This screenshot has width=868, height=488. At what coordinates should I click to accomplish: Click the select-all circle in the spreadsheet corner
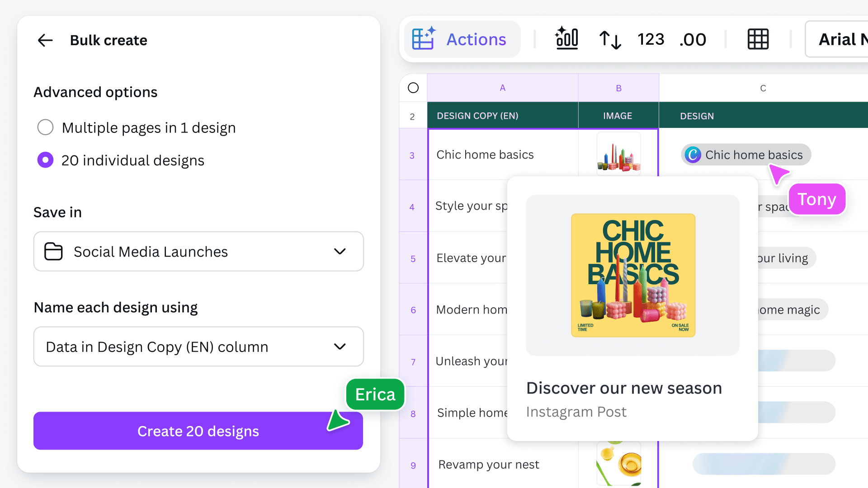point(413,88)
